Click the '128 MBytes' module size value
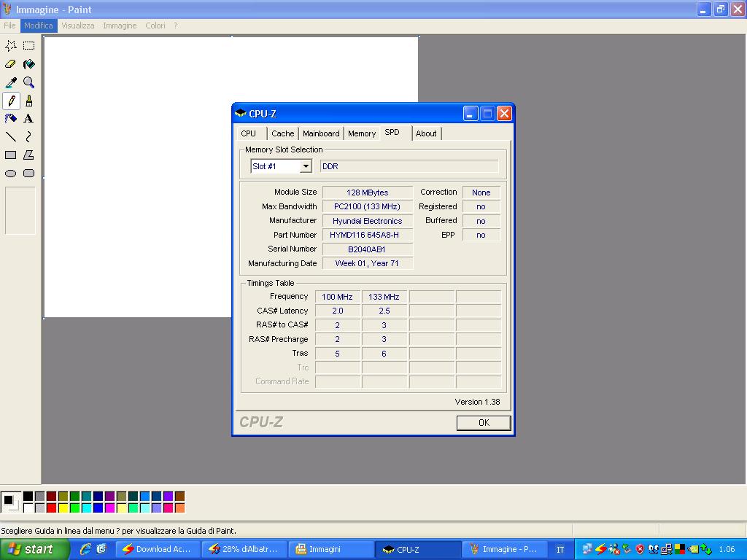The width and height of the screenshot is (747, 560). (x=368, y=192)
